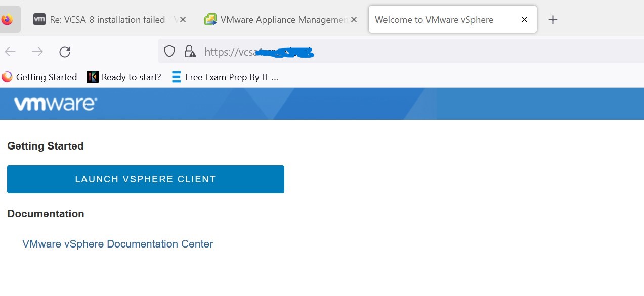644x296 pixels.
Task: Open the Getting Started bookmark
Action: click(39, 77)
